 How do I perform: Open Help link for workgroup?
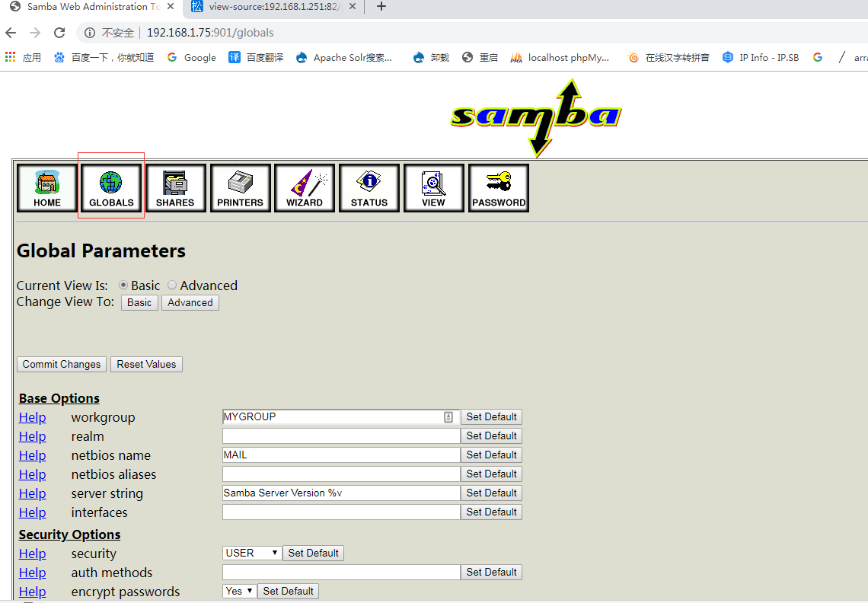[32, 417]
